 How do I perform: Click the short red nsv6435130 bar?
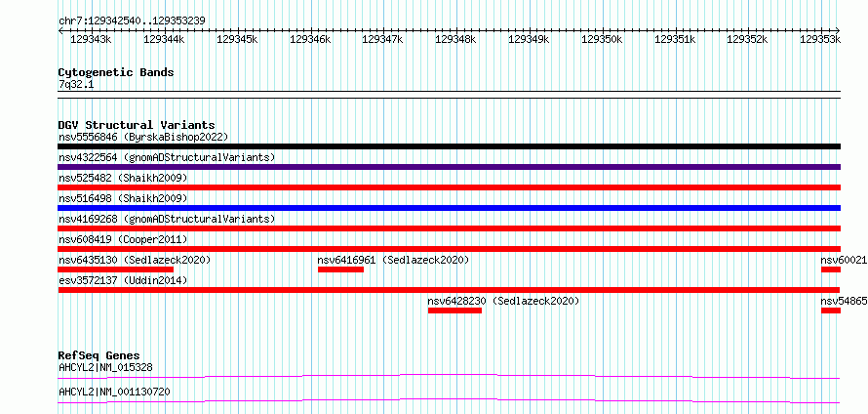(x=116, y=269)
